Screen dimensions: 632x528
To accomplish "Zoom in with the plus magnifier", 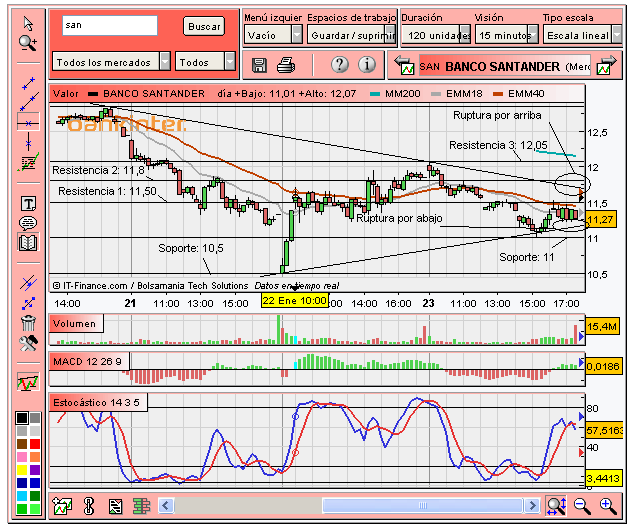I will 608,506.
